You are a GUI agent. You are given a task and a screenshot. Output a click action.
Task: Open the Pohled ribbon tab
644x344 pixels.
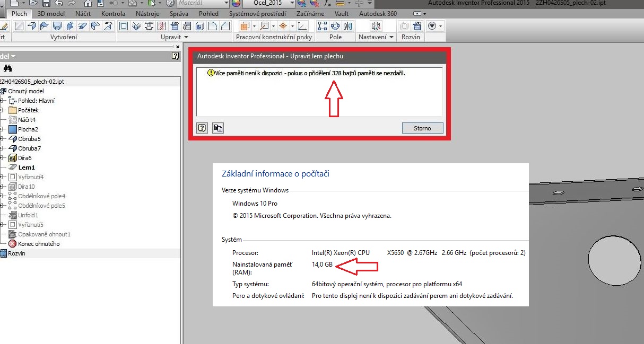point(208,14)
